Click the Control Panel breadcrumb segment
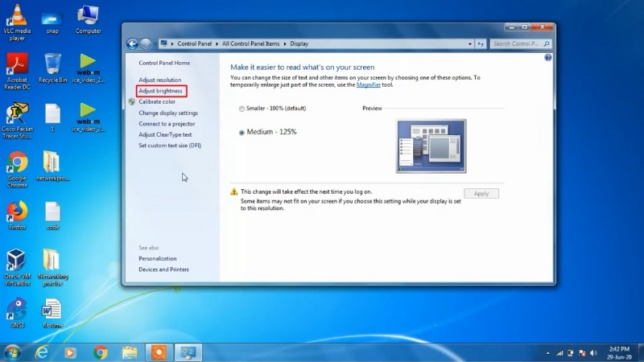644x362 pixels. point(194,43)
